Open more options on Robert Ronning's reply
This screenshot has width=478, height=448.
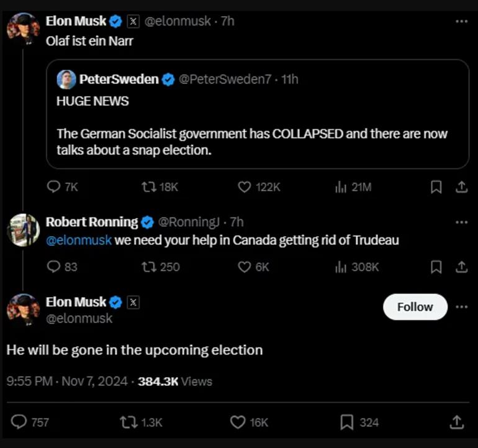click(461, 222)
